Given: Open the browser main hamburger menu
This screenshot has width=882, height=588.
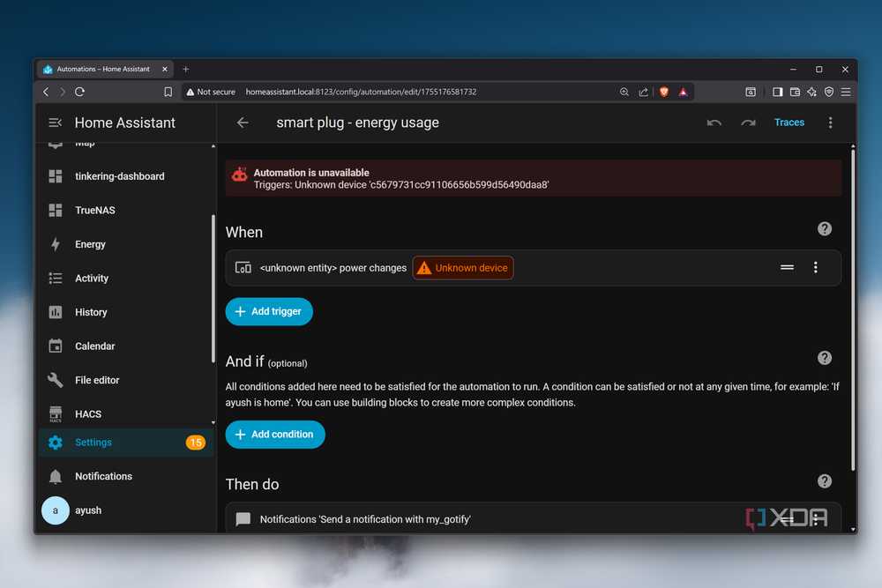Looking at the screenshot, I should point(846,92).
